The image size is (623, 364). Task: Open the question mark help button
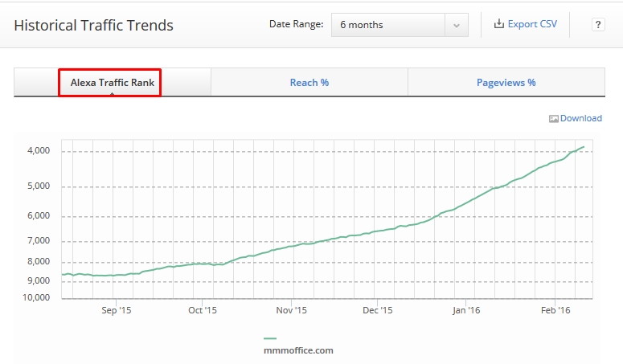pos(598,25)
